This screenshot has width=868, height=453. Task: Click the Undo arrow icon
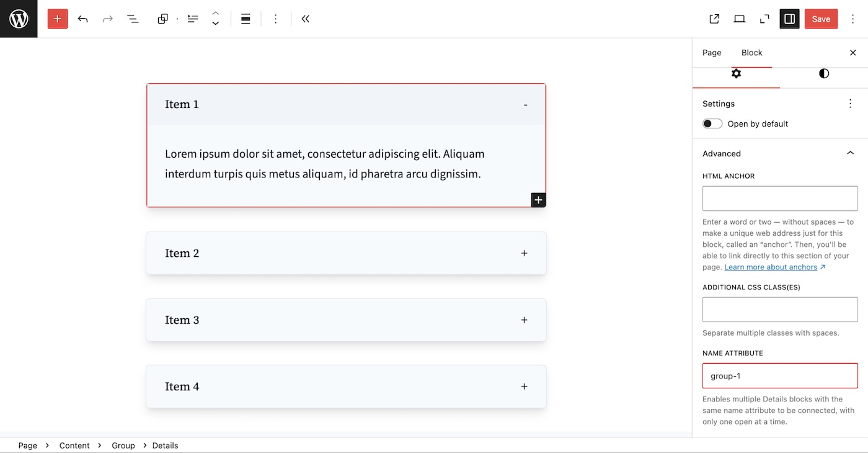[x=82, y=19]
